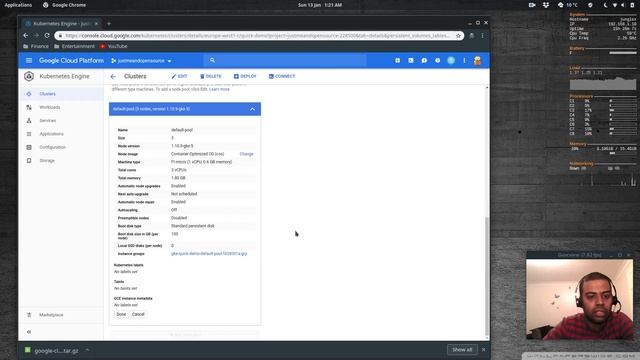Select Configuration in the sidebar
Screen dimensions: 640x360
point(61,147)
